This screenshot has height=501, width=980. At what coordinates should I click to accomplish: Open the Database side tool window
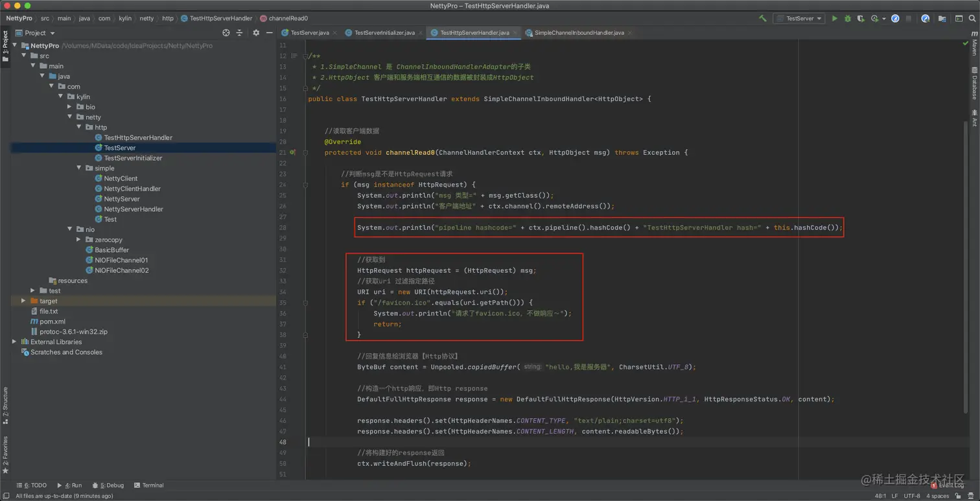click(x=974, y=82)
